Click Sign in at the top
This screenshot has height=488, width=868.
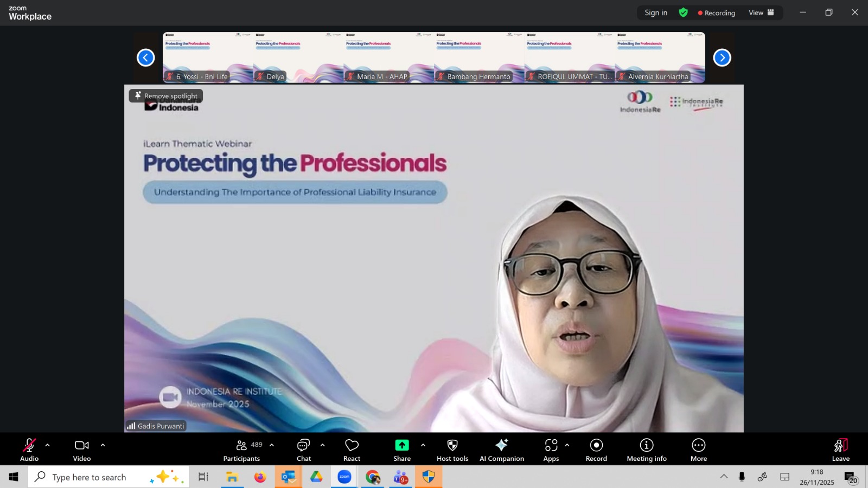[655, 12]
